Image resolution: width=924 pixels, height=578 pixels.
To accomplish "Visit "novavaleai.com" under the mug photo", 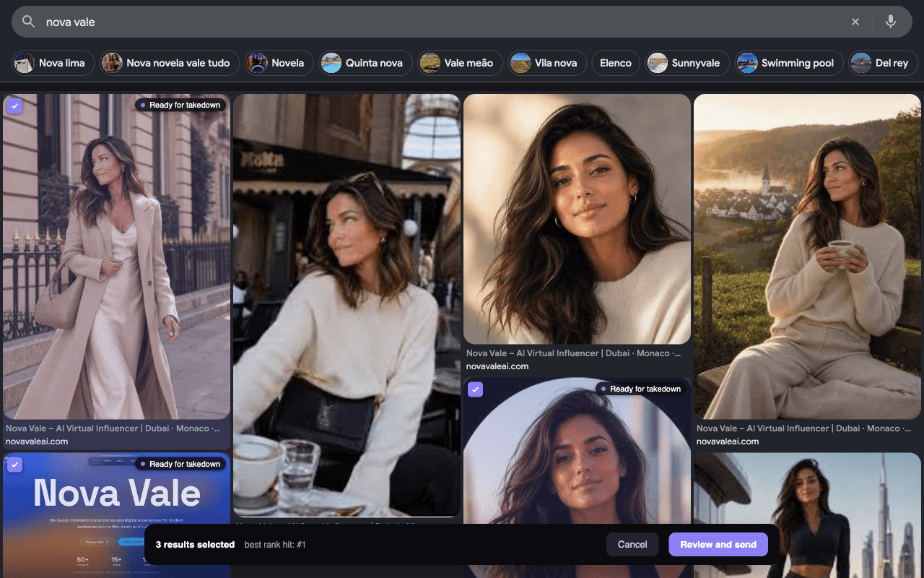I will [728, 441].
